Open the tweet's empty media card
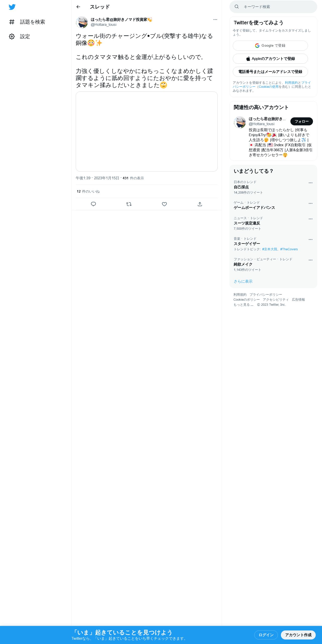322x644 pixels. pyautogui.click(x=147, y=132)
